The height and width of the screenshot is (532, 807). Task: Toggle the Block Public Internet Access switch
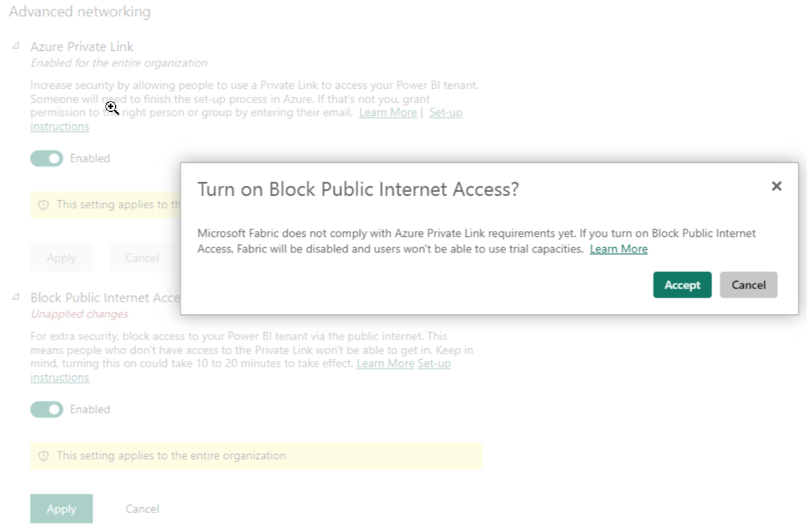pos(47,409)
